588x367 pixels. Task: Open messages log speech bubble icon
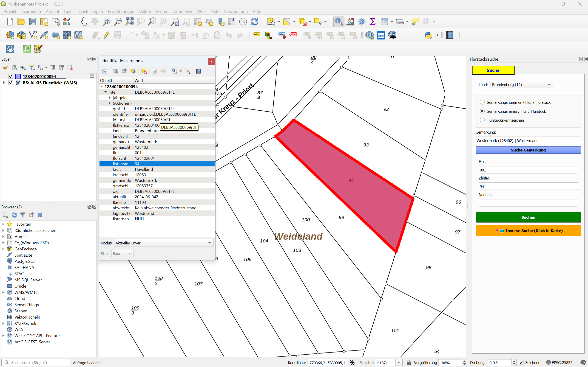[x=583, y=363]
